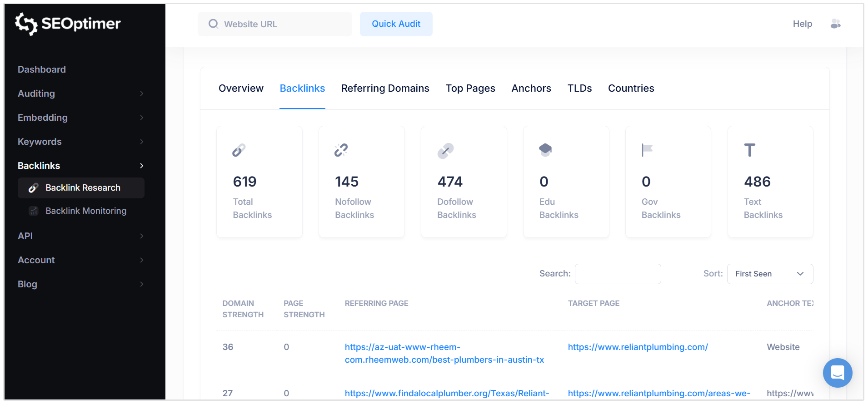Open the reliantplumbing.com target page link
The height and width of the screenshot is (404, 868).
click(x=638, y=347)
